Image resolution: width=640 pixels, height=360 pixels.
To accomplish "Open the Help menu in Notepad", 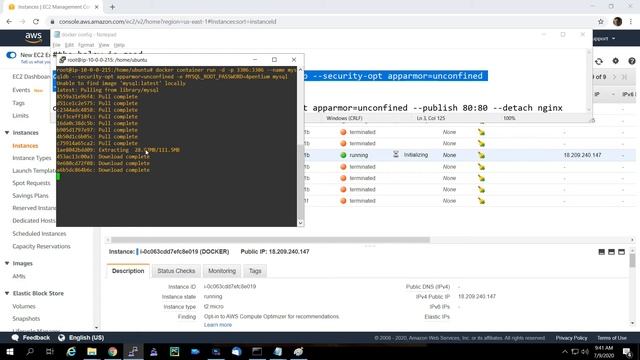I will (119, 45).
